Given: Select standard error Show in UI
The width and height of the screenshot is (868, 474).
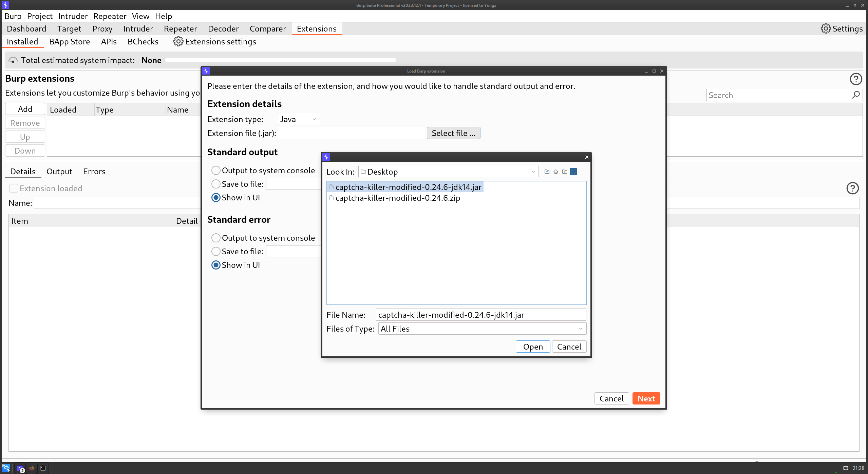Looking at the screenshot, I should (216, 265).
